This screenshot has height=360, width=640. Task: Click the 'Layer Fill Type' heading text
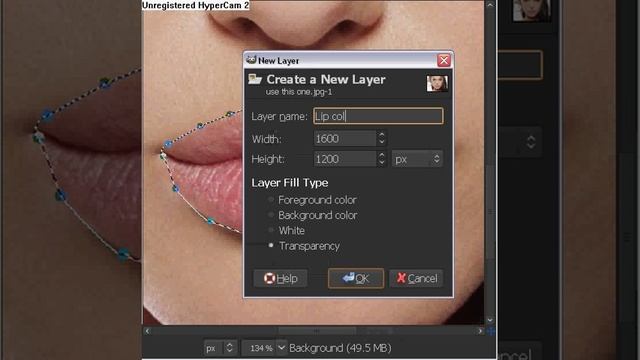pyautogui.click(x=290, y=182)
